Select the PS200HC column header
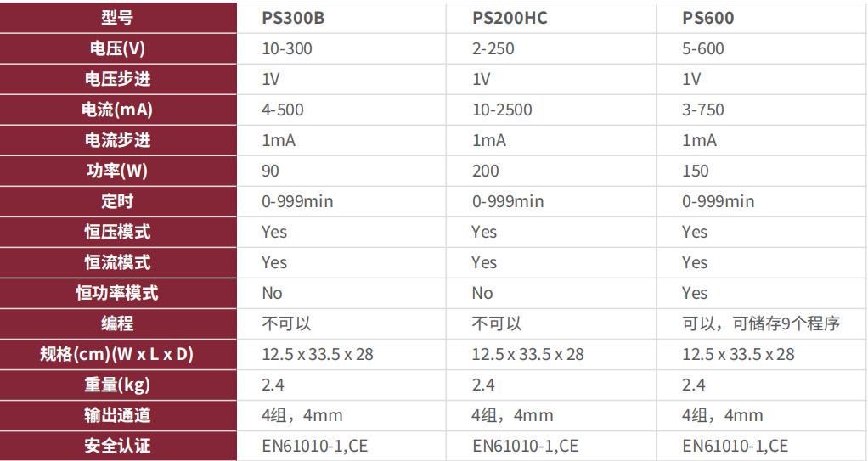 510,18
